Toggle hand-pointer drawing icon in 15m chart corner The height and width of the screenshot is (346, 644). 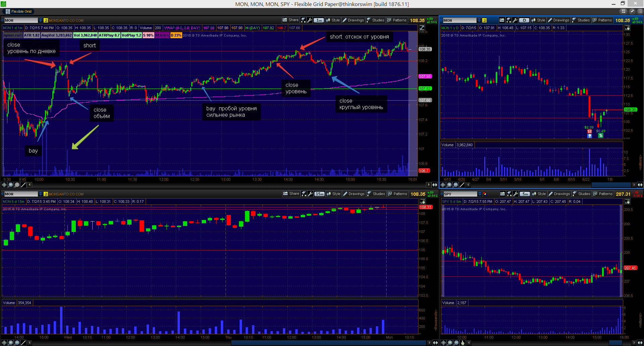click(x=423, y=201)
